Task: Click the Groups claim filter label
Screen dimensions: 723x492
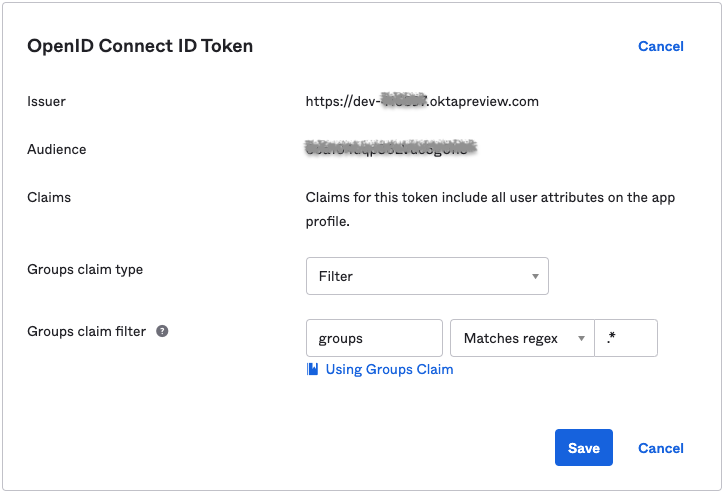Action: pos(87,331)
